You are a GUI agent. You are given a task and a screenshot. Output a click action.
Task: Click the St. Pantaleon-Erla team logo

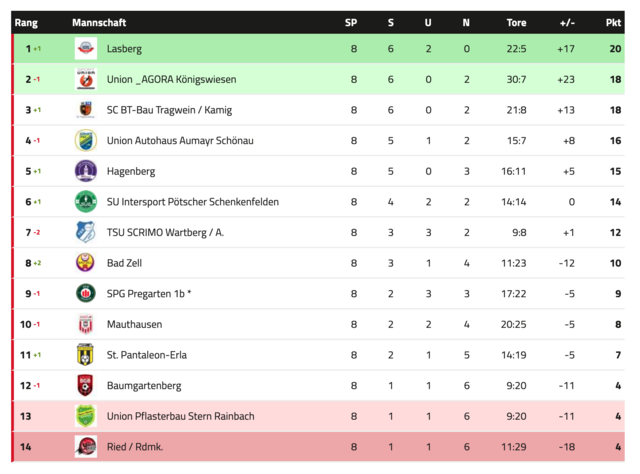tap(86, 355)
